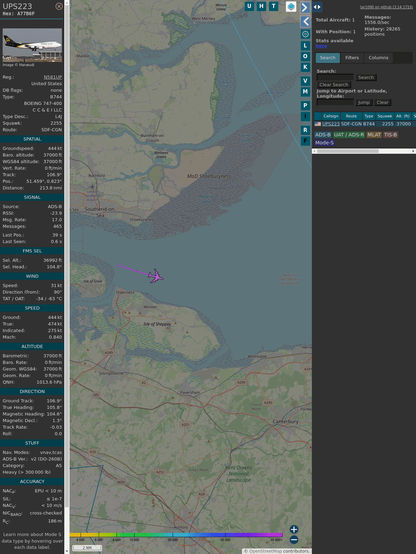
Task: Open the N581UP registration link
Action: point(53,77)
